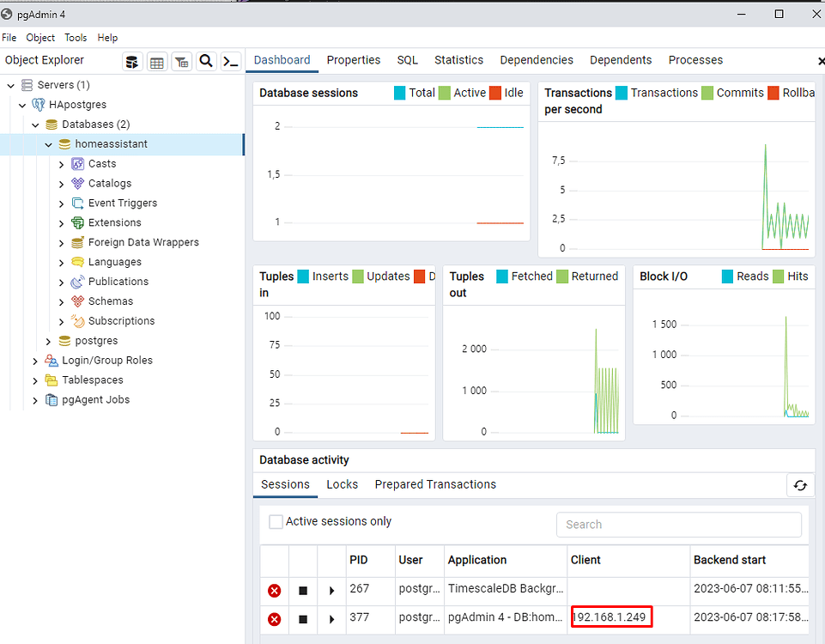Open the Search Objects magnifier icon
The width and height of the screenshot is (825, 644).
click(x=206, y=60)
